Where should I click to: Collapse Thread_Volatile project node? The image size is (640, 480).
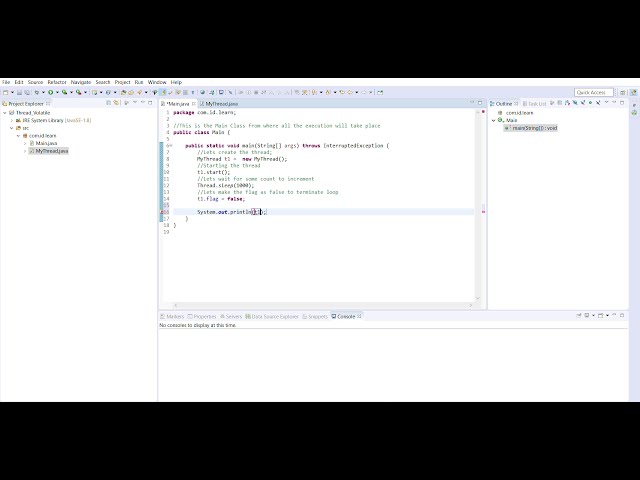[x=5, y=113]
